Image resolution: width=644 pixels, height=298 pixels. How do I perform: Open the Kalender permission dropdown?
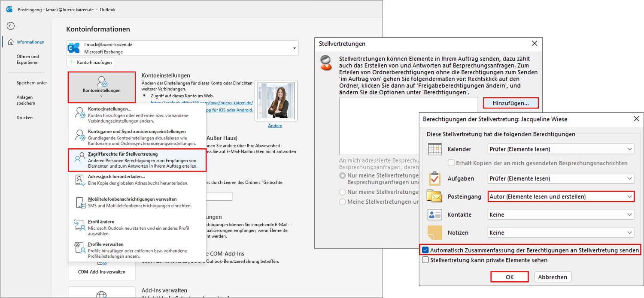pos(561,149)
